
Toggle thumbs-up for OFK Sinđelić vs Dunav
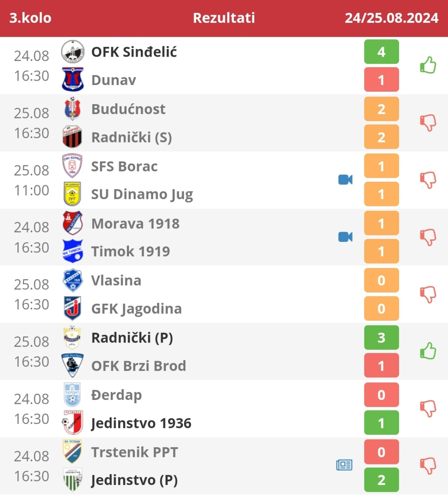(x=428, y=65)
